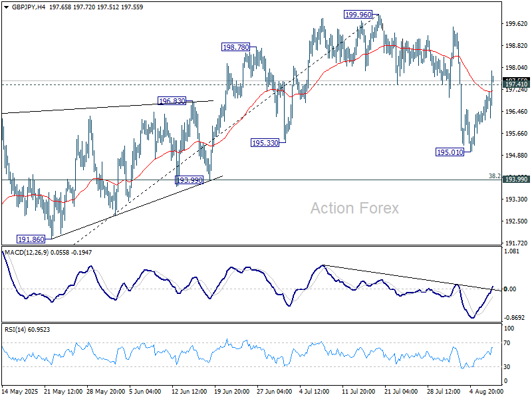Select the 38.2 Fibonacci level label
Image resolution: width=532 pixels, height=399 pixels.
pos(494,176)
